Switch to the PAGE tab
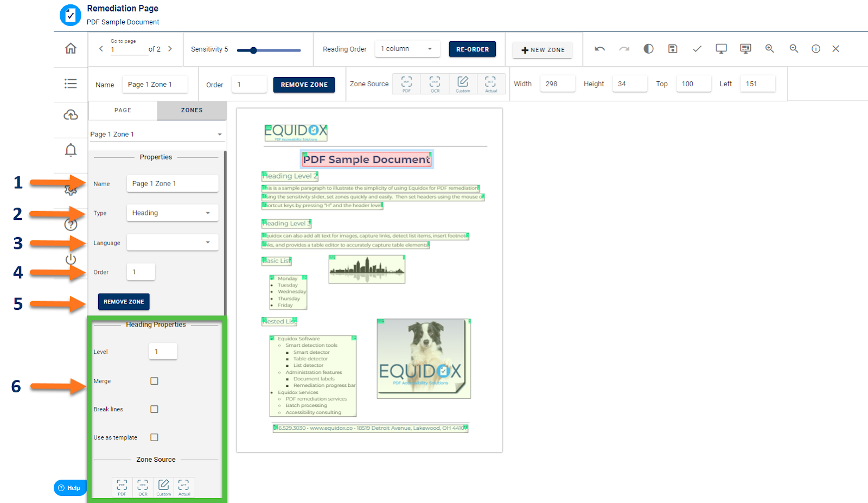The image size is (868, 503). click(x=123, y=110)
